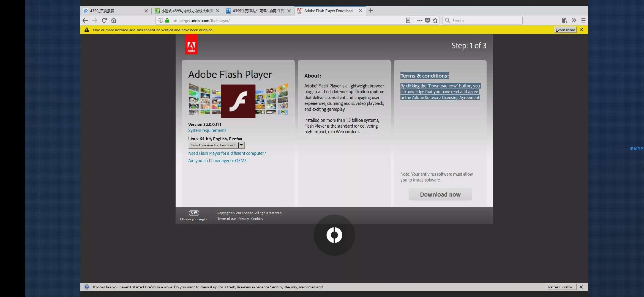This screenshot has width=644, height=297.
Task: Click the circular overlay button below the page
Action: 334,235
